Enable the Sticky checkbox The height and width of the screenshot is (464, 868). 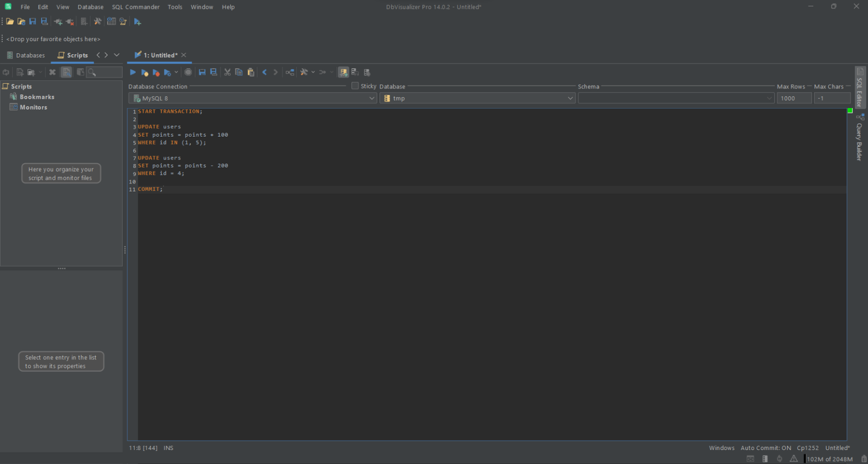355,86
